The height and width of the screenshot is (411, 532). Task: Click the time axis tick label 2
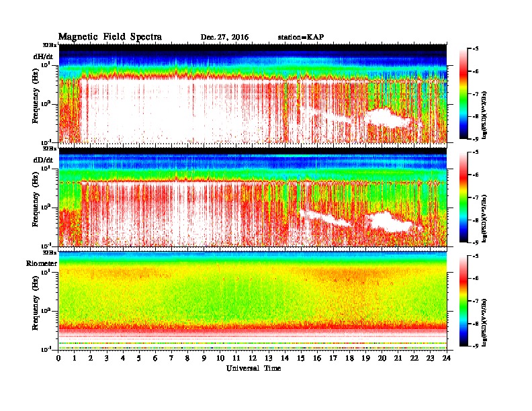pos(91,358)
